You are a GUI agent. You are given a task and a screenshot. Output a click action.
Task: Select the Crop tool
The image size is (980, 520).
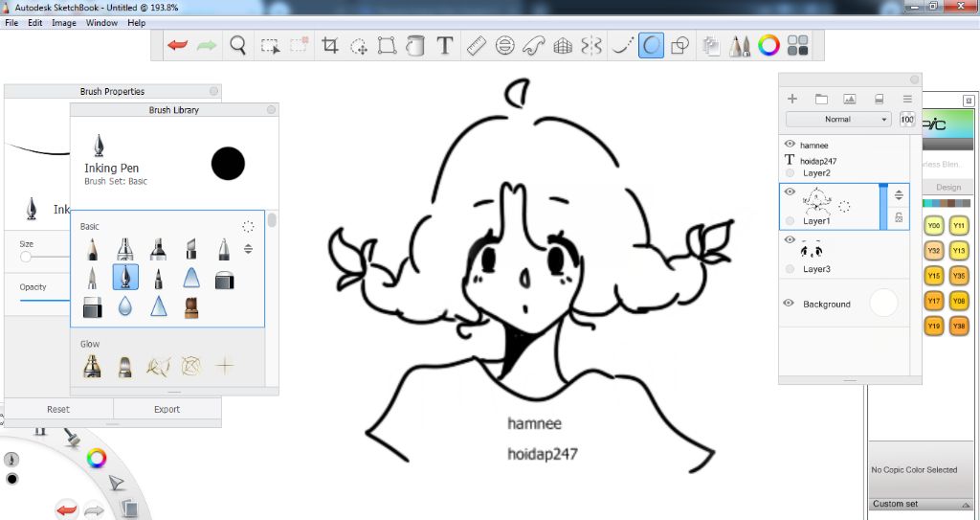tap(329, 45)
